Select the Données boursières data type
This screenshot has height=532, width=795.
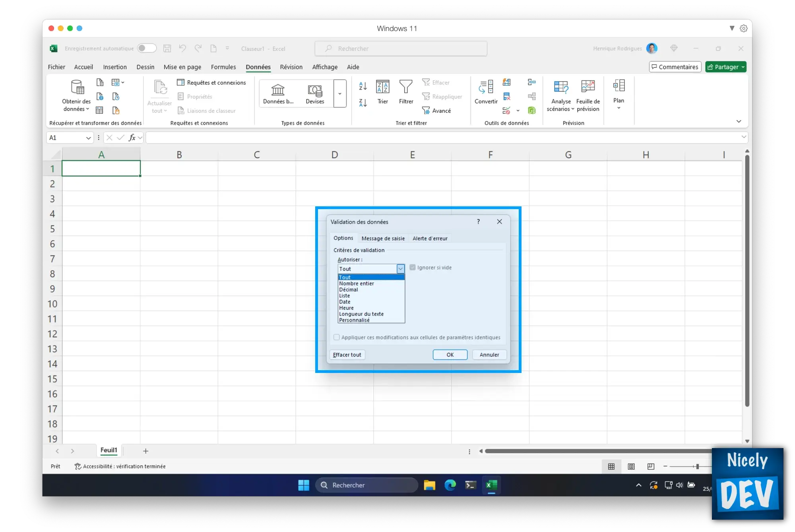point(278,94)
